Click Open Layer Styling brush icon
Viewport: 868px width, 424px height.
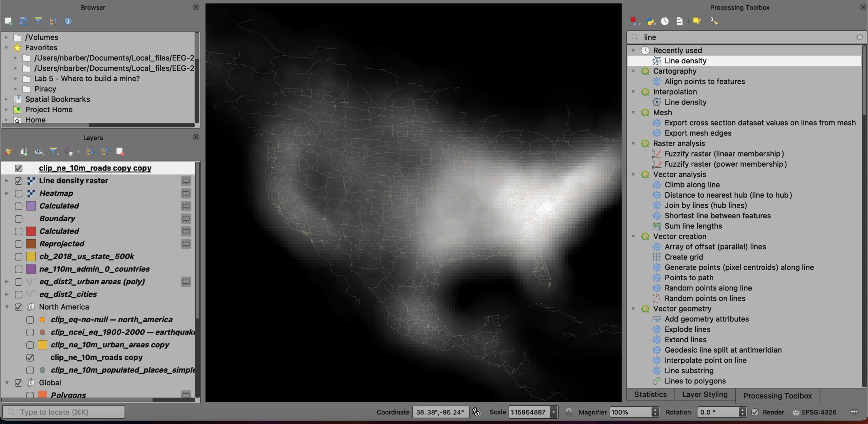8,152
